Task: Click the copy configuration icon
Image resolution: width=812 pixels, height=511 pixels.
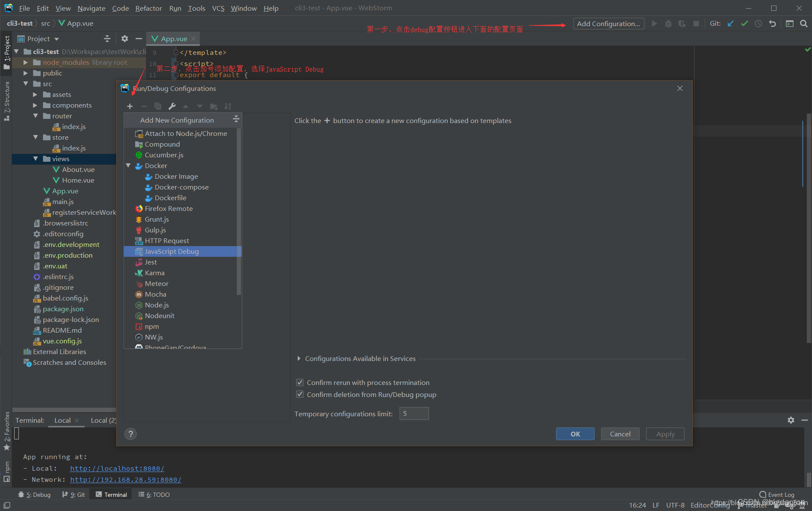Action: click(158, 106)
